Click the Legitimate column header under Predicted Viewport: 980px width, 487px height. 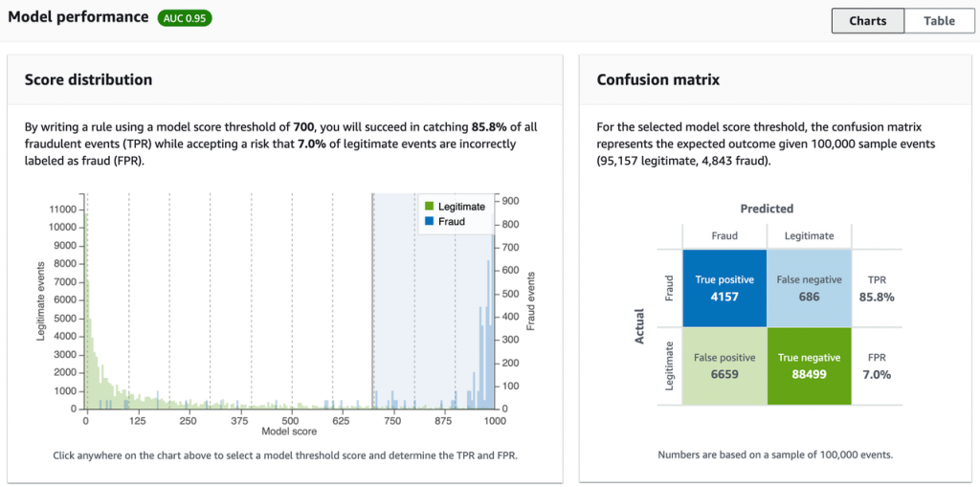pyautogui.click(x=809, y=236)
